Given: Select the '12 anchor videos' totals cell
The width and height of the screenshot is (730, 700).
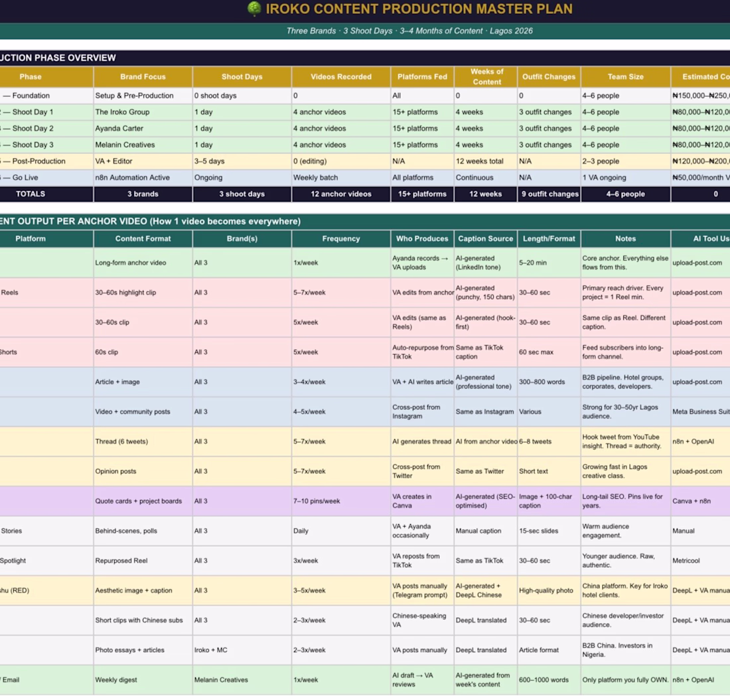Looking at the screenshot, I should (x=341, y=194).
